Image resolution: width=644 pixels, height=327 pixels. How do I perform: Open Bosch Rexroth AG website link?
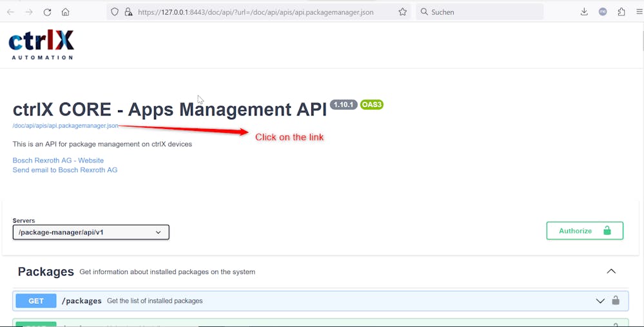click(58, 161)
